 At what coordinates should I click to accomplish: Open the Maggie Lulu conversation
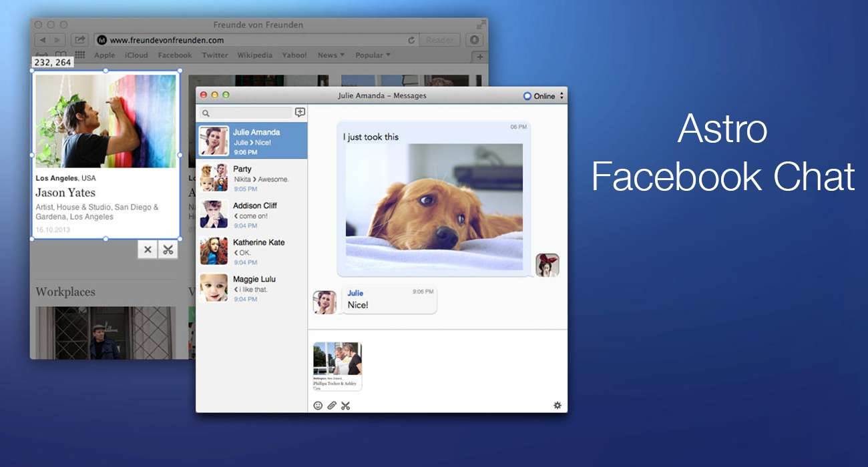point(252,288)
